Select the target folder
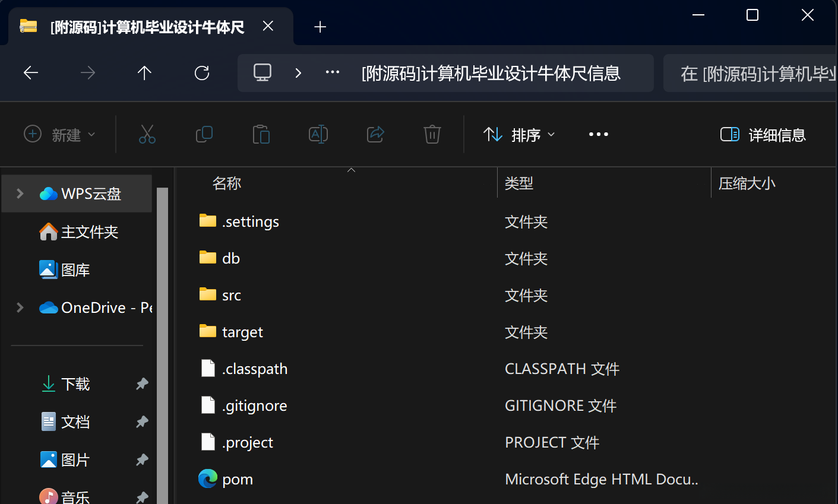Screen dimensions: 838x504 pos(231,332)
